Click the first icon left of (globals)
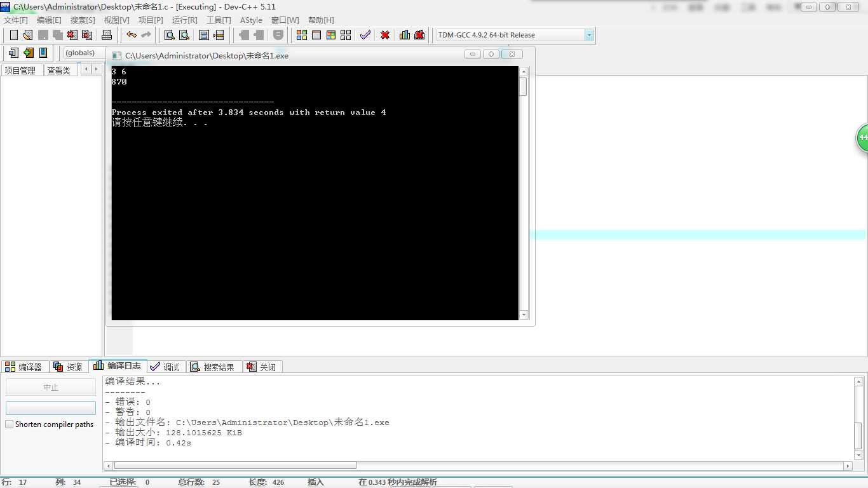The height and width of the screenshot is (488, 868). [13, 53]
